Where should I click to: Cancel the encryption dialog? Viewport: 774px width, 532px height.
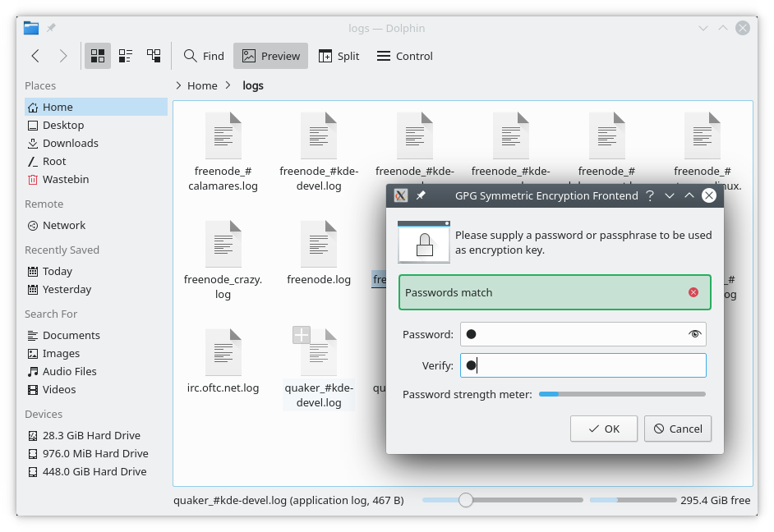(x=677, y=429)
